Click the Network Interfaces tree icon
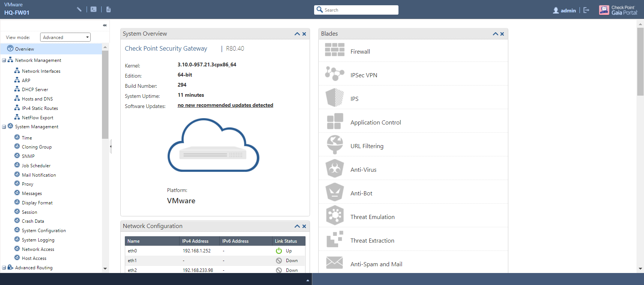 click(17, 70)
